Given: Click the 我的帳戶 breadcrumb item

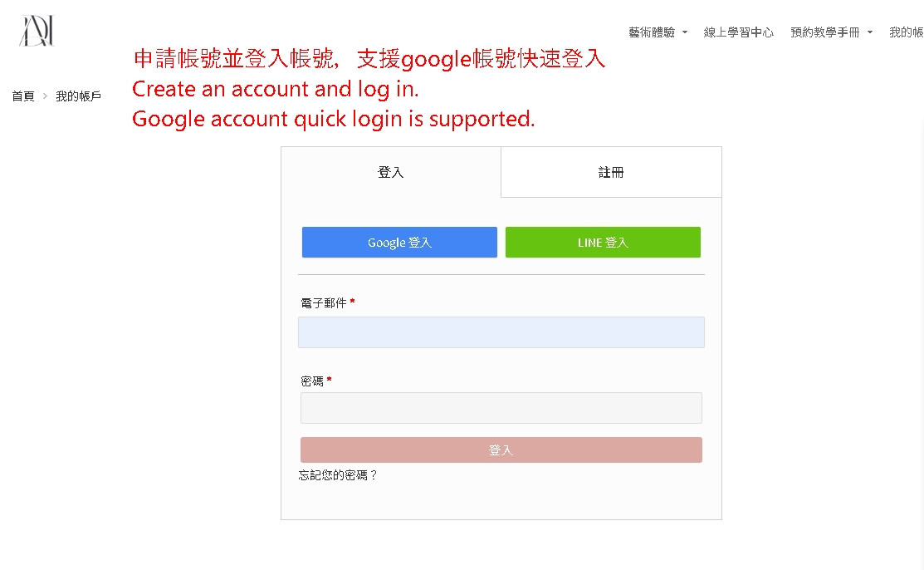Looking at the screenshot, I should tap(78, 96).
